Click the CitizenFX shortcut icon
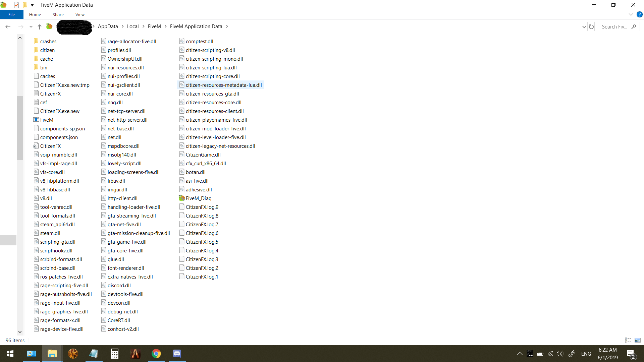The image size is (644, 362). pos(36,146)
